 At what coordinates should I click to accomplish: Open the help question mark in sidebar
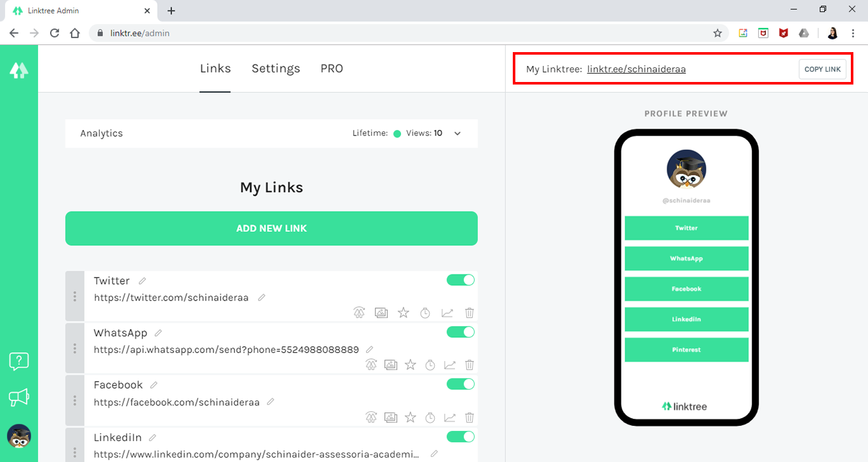pyautogui.click(x=19, y=362)
